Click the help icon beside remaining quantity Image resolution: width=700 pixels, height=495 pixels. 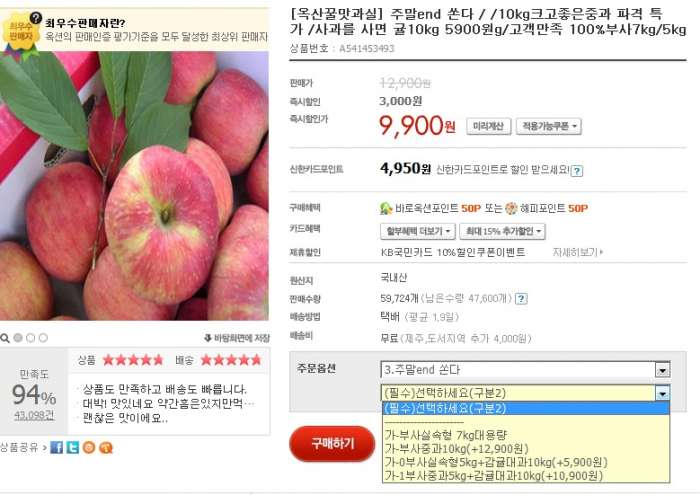pos(521,299)
